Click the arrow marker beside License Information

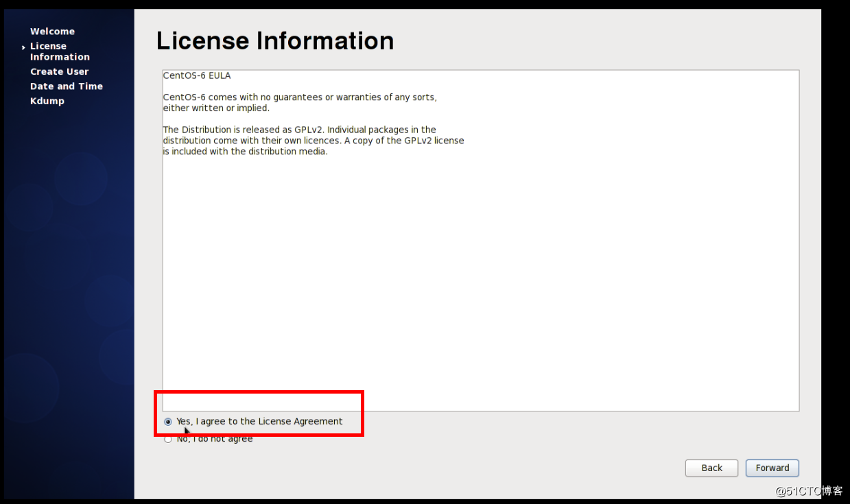click(23, 47)
